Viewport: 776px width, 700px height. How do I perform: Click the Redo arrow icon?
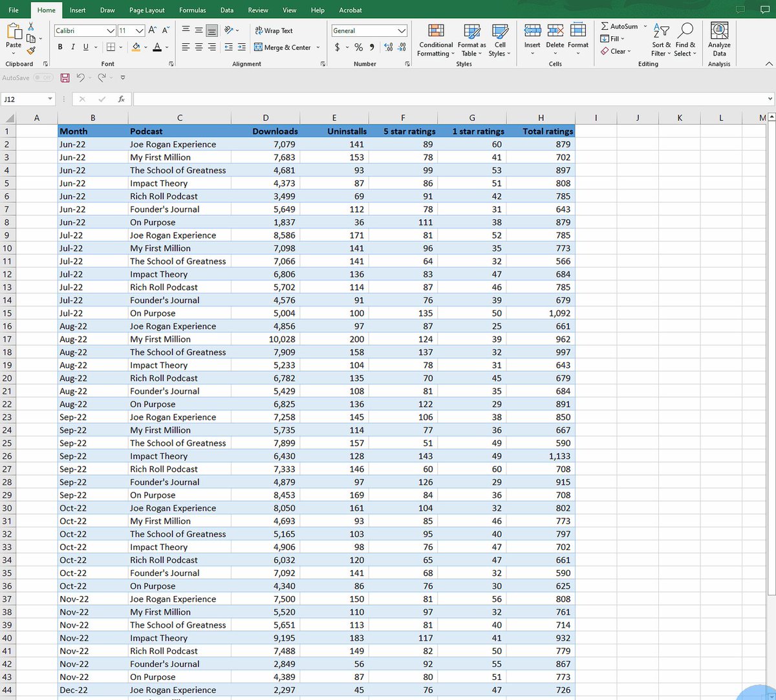tap(102, 78)
